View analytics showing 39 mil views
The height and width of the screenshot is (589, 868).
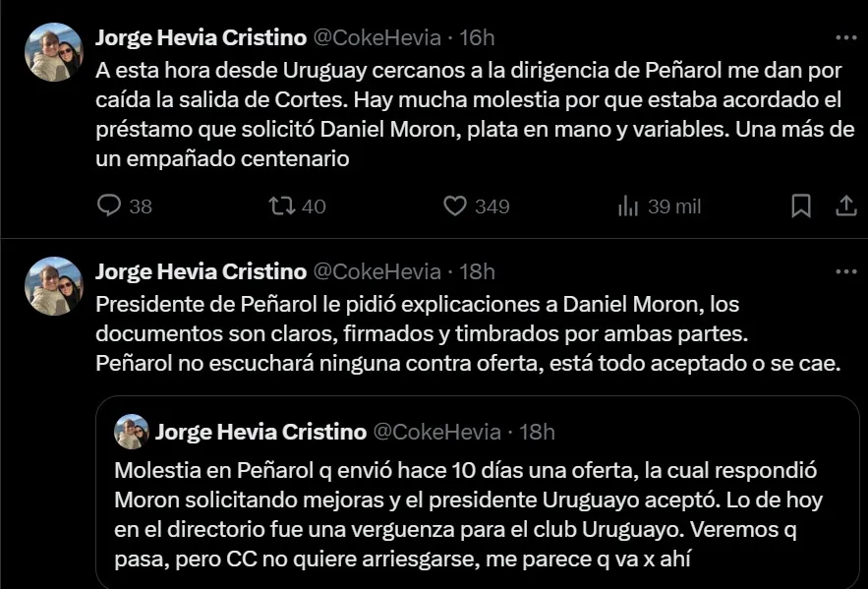[x=628, y=206]
